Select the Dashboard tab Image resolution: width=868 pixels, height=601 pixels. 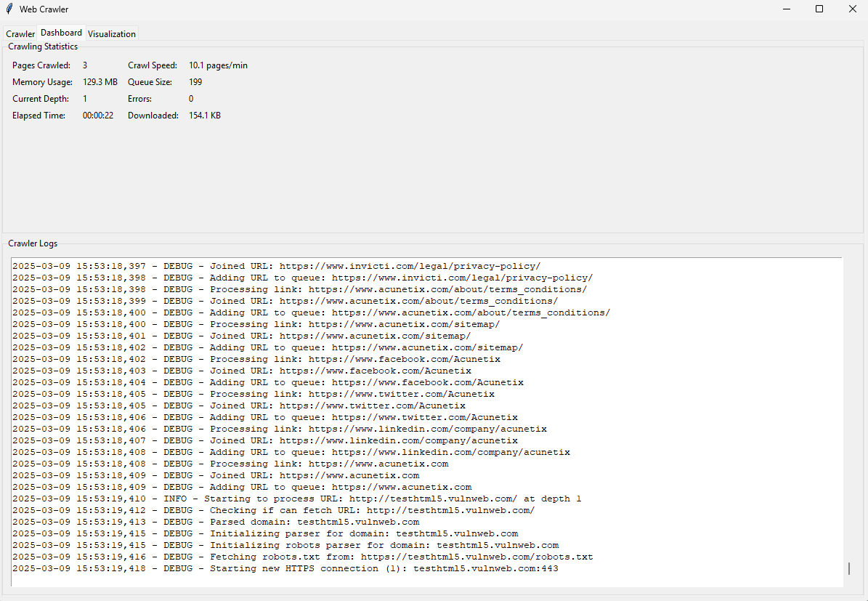click(x=62, y=33)
